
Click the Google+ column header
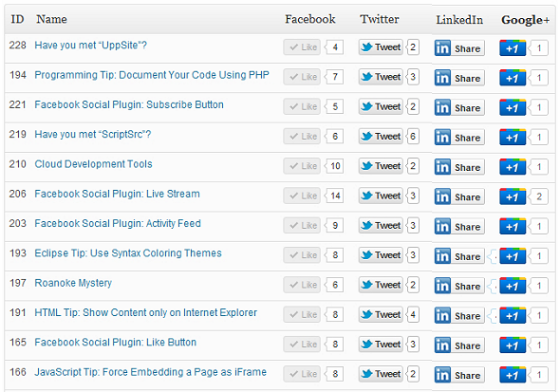click(525, 20)
